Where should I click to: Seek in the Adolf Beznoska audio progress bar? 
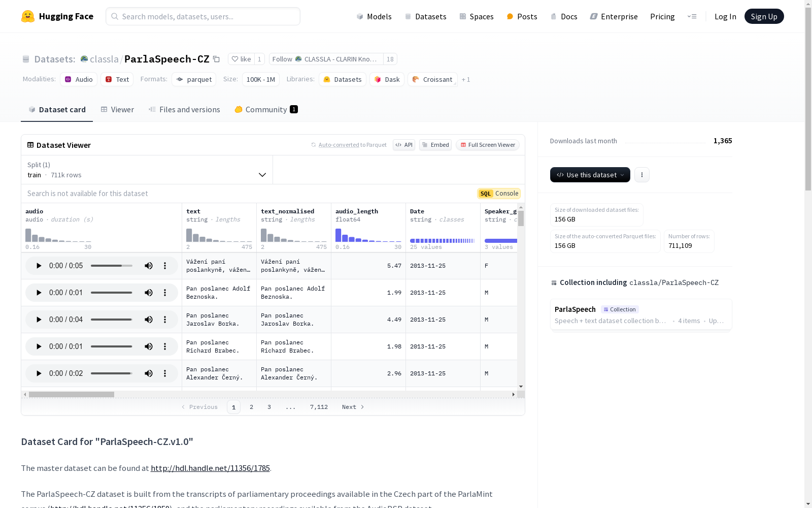(x=112, y=293)
